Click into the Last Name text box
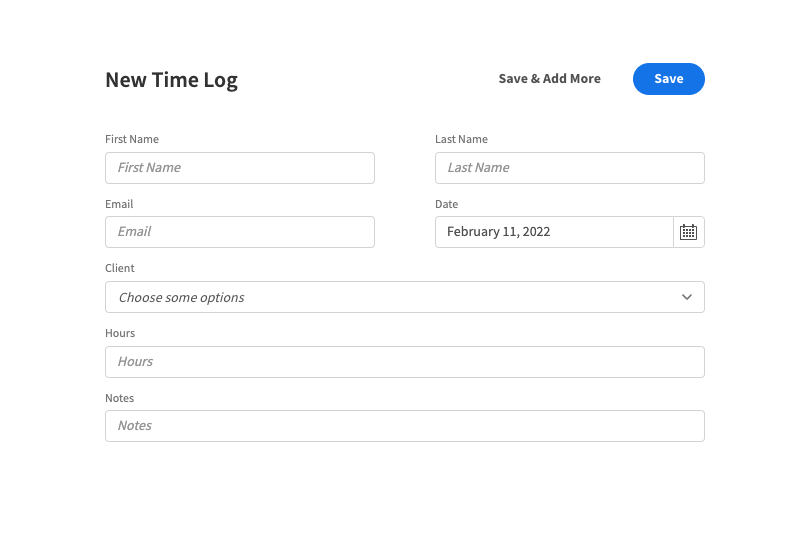Viewport: 800px width, 533px height. 569,168
